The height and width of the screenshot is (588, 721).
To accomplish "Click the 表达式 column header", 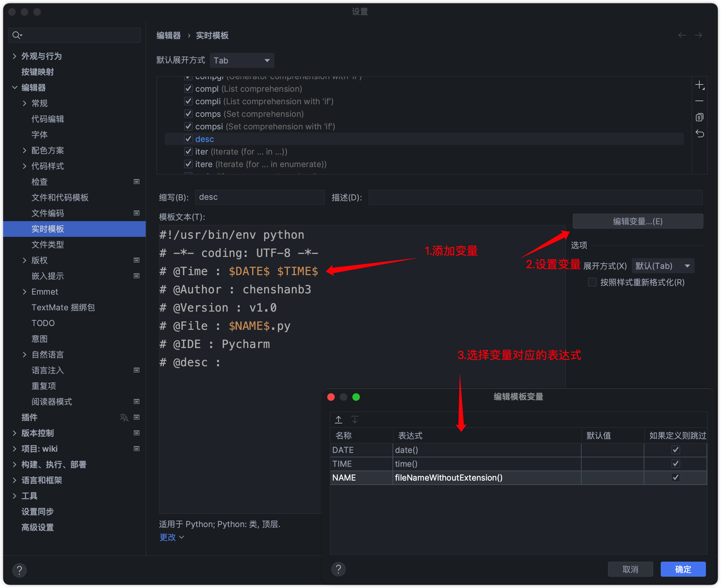I will (x=487, y=436).
